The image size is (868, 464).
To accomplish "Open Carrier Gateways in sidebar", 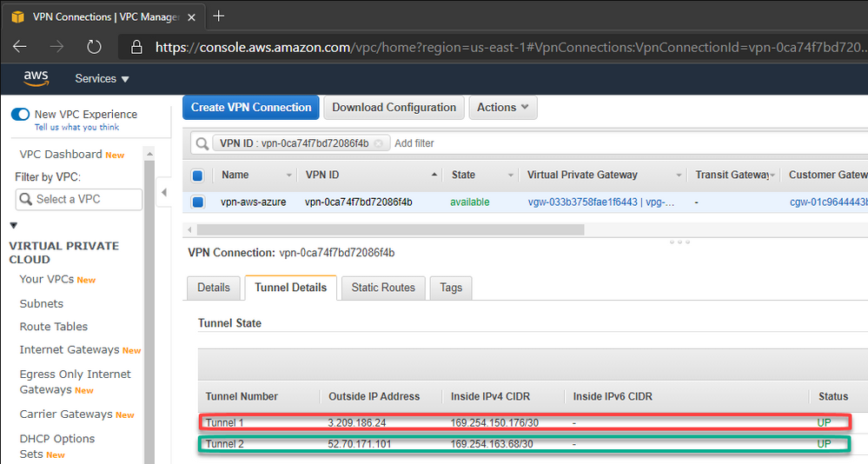I will tap(66, 414).
